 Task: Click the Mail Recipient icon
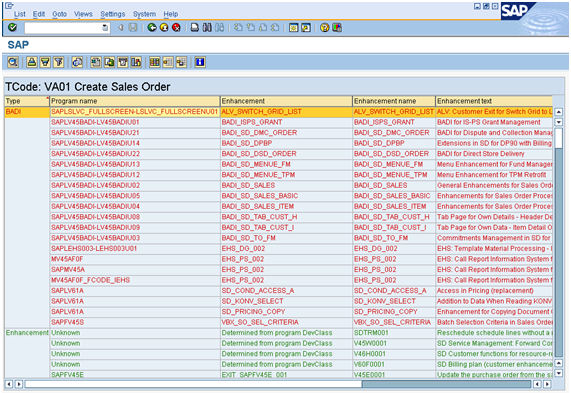pyautogui.click(x=123, y=62)
